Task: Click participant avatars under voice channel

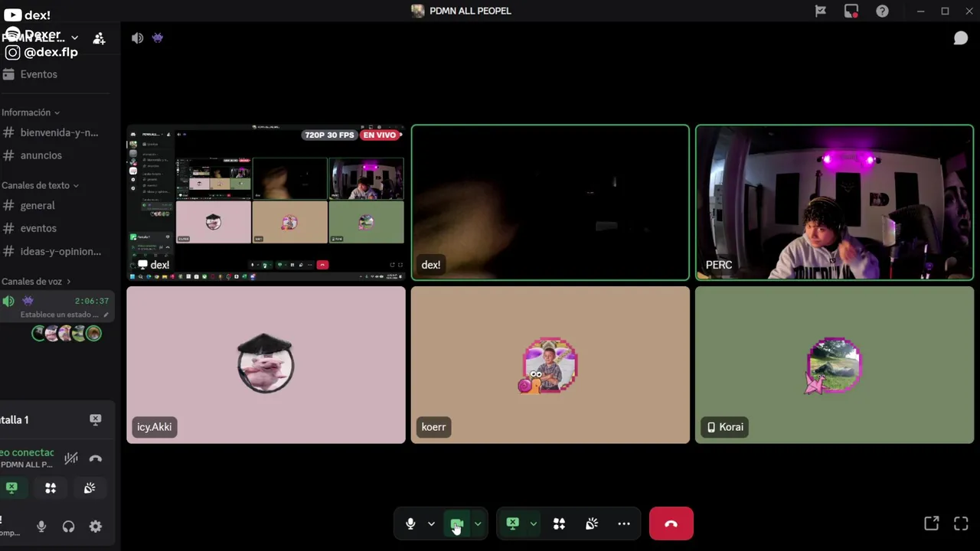Action: 66,334
